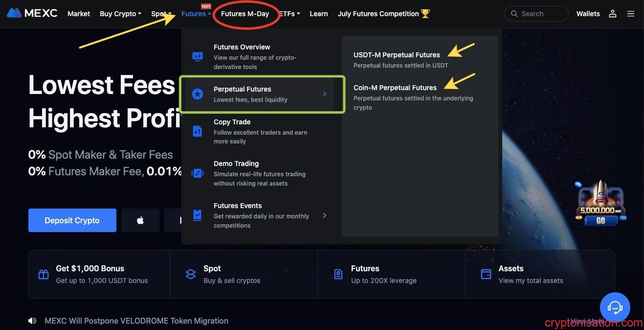
Task: Click the Deposit Crypto button
Action: pos(72,220)
